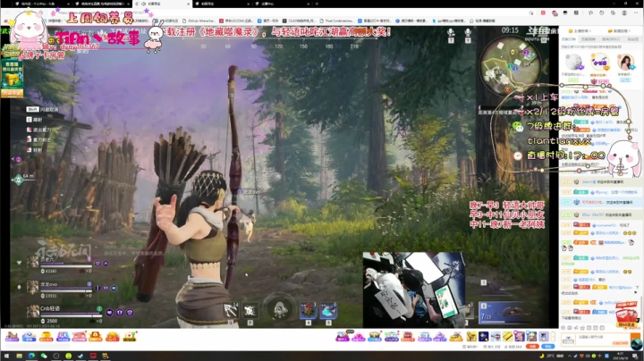Click the favorites star in browser toolbar
The width and height of the screenshot is (644, 361).
[x=590, y=13]
